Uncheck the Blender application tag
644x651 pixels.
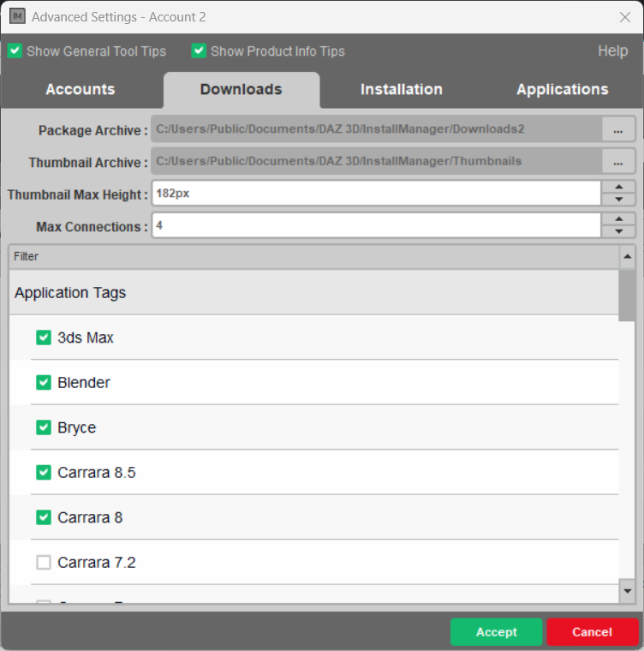click(x=44, y=383)
